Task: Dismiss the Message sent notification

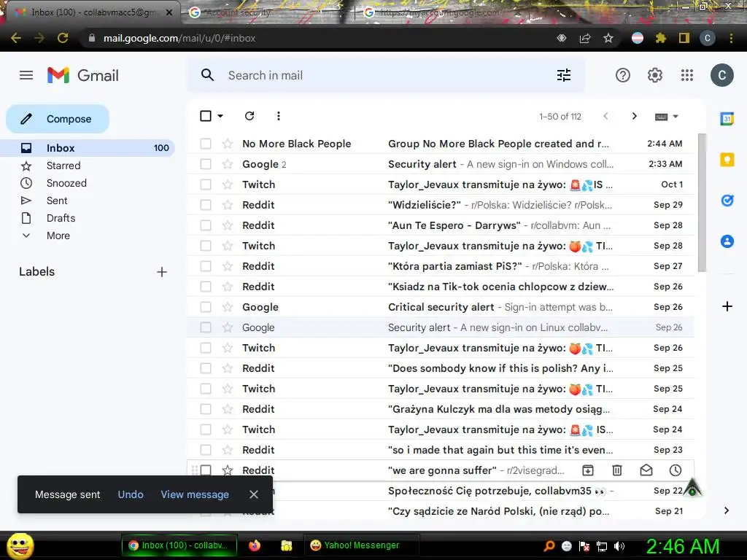Action: pyautogui.click(x=253, y=494)
